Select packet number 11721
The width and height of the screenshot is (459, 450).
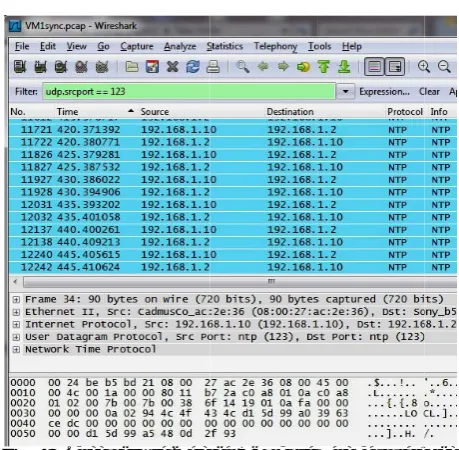[x=233, y=130]
